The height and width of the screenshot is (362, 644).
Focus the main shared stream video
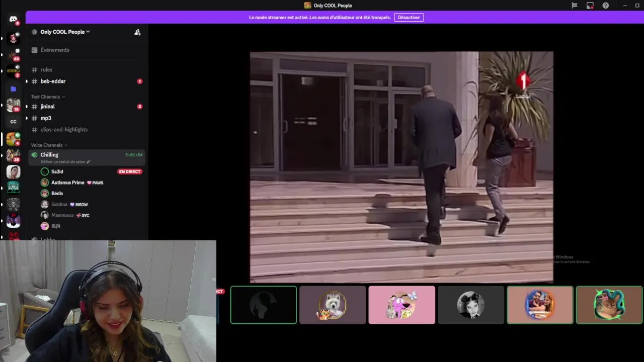pyautogui.click(x=401, y=167)
